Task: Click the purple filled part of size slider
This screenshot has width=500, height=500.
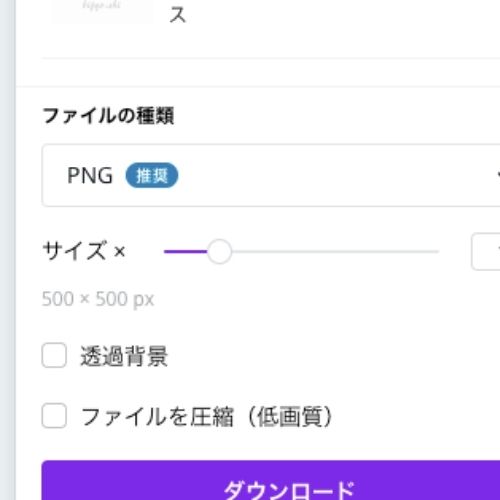Action: (185, 251)
